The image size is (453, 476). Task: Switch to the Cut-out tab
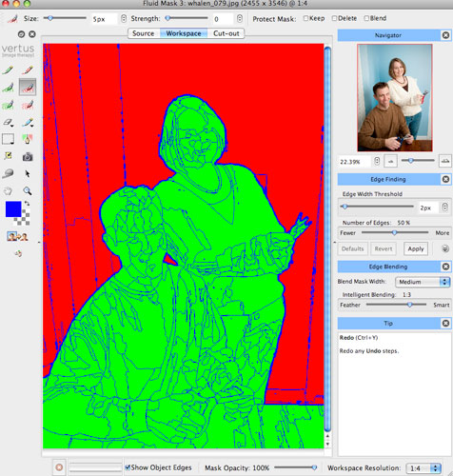click(226, 33)
